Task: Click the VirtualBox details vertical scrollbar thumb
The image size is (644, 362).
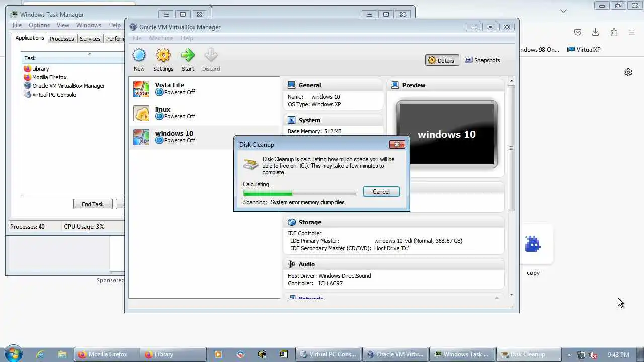Action: click(x=512, y=148)
